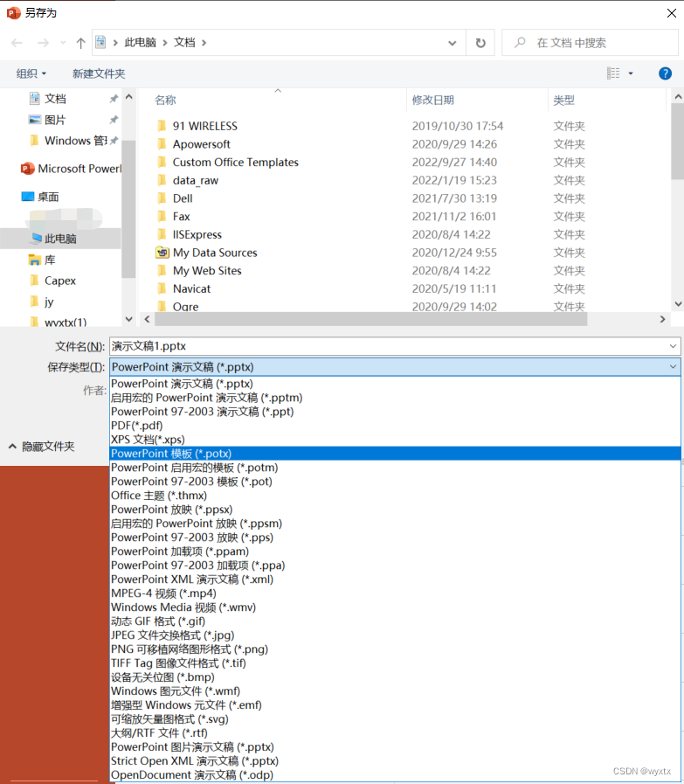684x784 pixels.
Task: Click the file list vertical scrollbar down arrow
Action: click(x=678, y=304)
